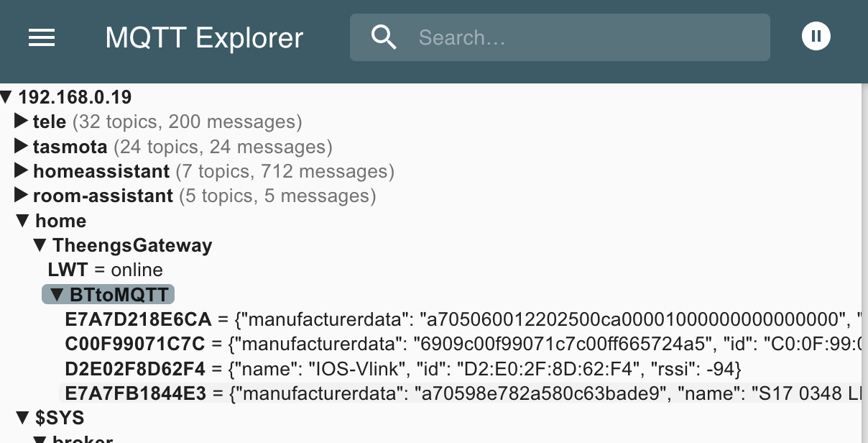The image size is (868, 443).
Task: Open the hamburger menu
Action: [x=42, y=37]
